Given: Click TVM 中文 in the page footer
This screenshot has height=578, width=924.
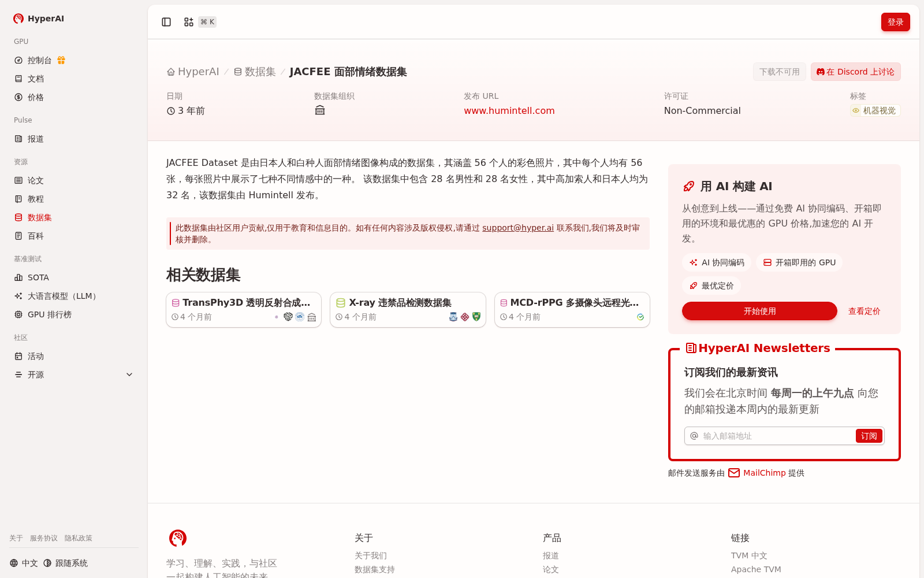Looking at the screenshot, I should tap(749, 555).
